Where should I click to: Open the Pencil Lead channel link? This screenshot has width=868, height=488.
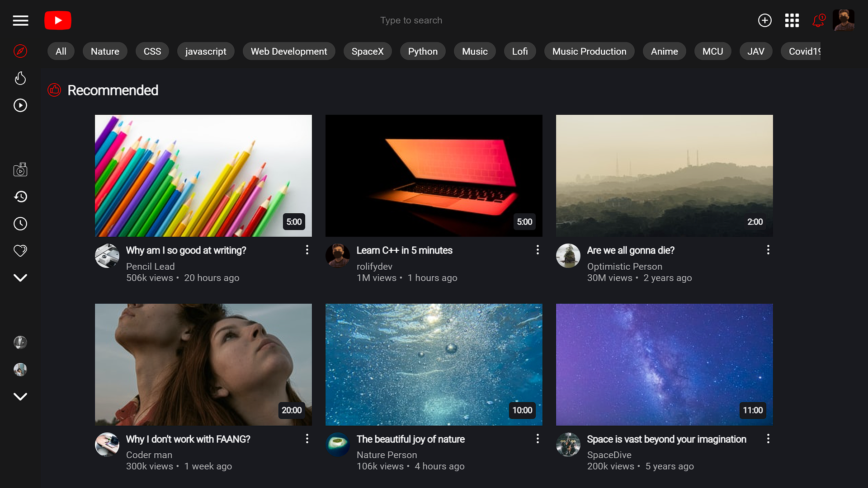point(150,267)
